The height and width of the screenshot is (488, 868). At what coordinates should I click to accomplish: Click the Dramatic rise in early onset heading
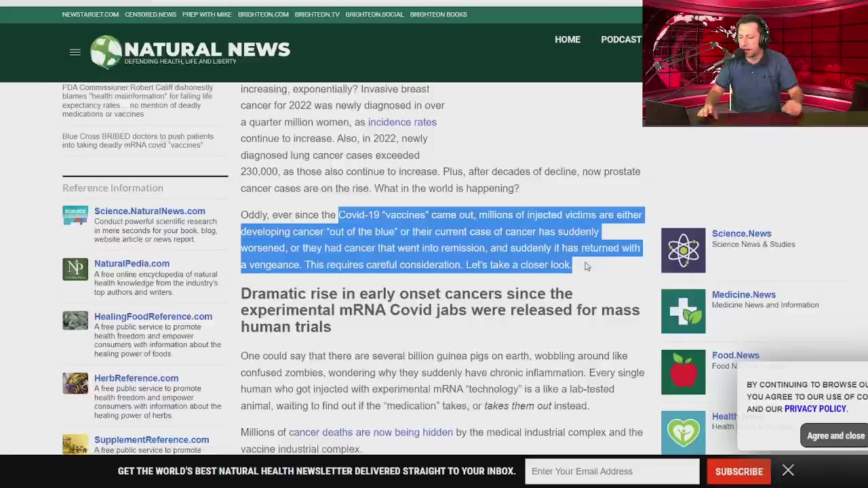(440, 310)
